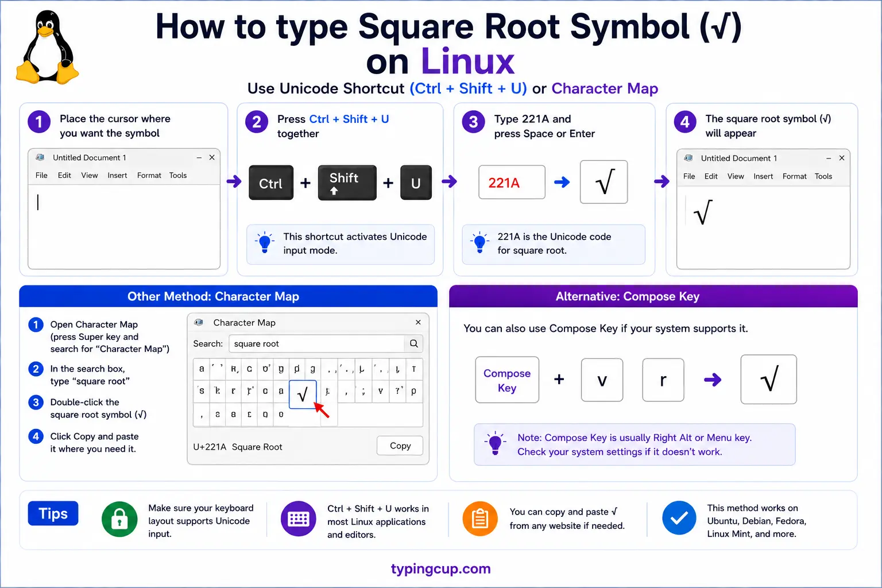Open Edit menu in the document containing √

pos(711,176)
